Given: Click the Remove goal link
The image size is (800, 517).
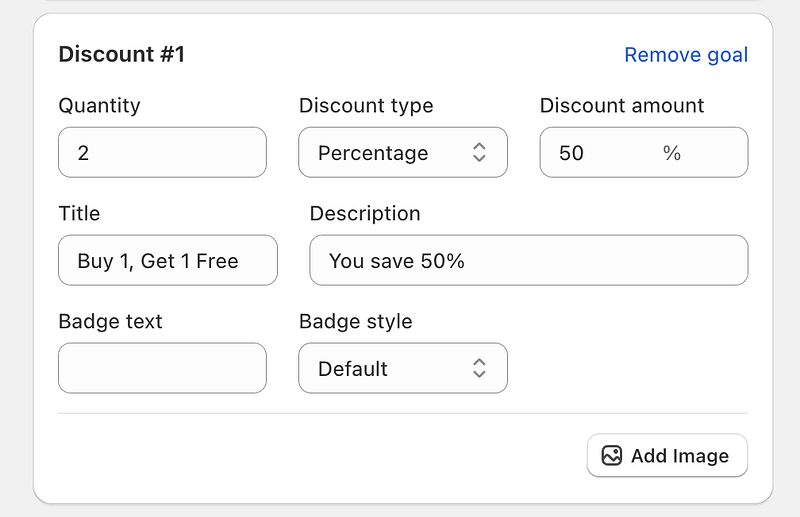Looking at the screenshot, I should coord(685,55).
